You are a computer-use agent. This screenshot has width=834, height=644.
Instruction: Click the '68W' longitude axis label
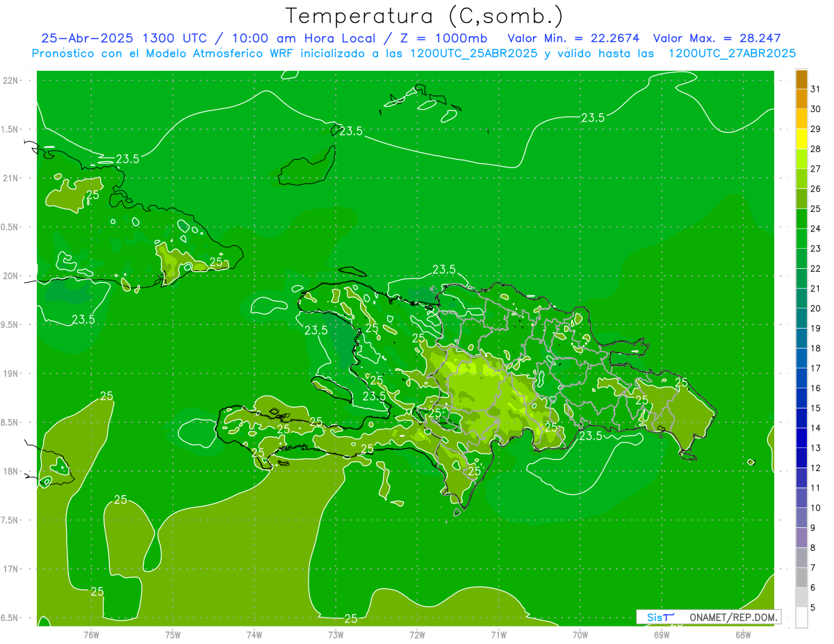point(743,634)
